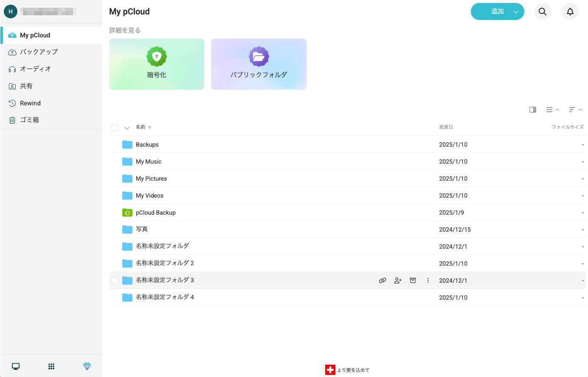The image size is (588, 377).
Task: Open the Backups folder name
Action: coord(147,145)
